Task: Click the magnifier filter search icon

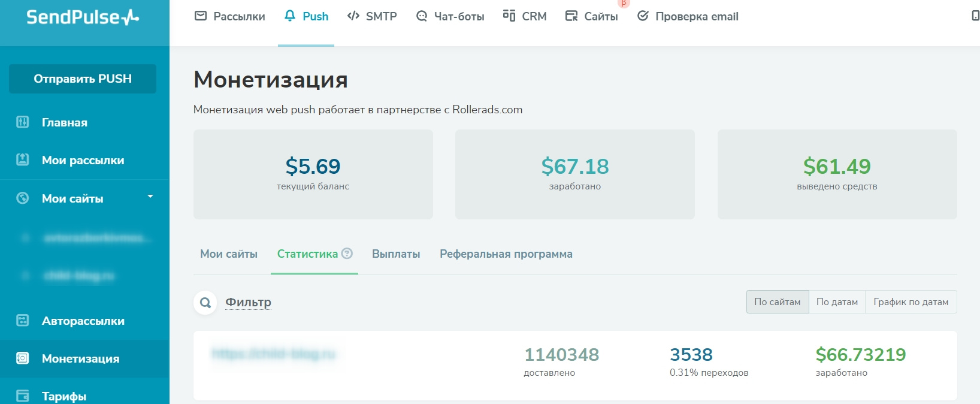Action: pos(205,303)
